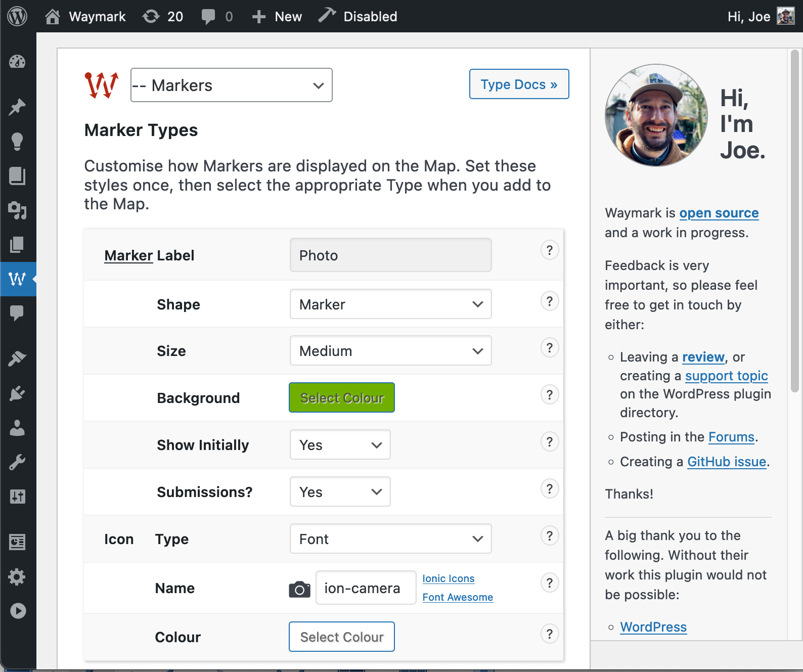Open the green Background Select Colour swatch
Viewport: 803px width, 672px height.
tap(342, 397)
